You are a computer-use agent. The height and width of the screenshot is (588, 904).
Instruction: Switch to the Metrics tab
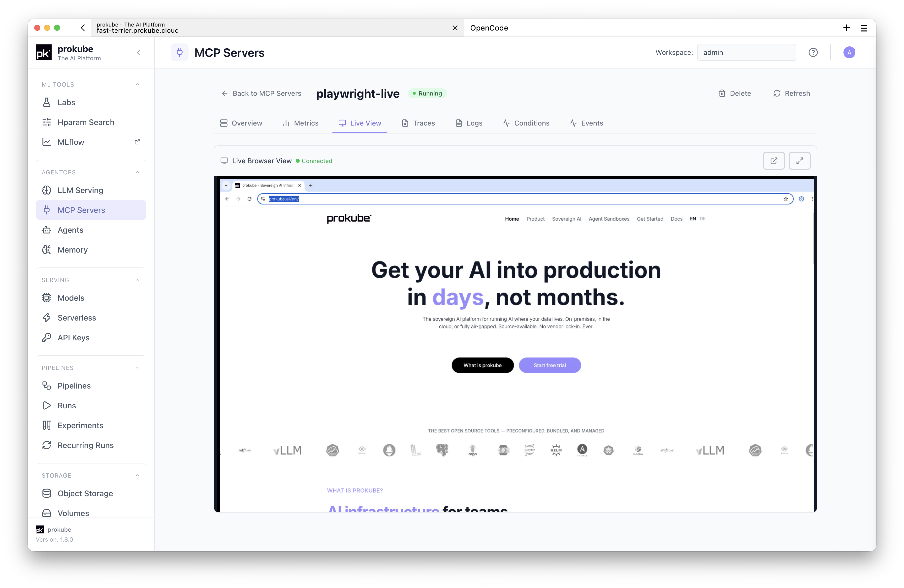tap(300, 123)
